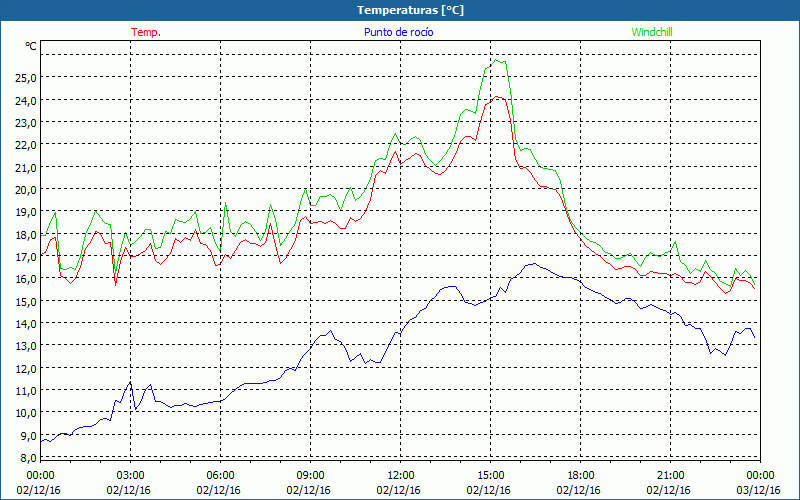Click the red Temp. peak near 15:00

496,96
